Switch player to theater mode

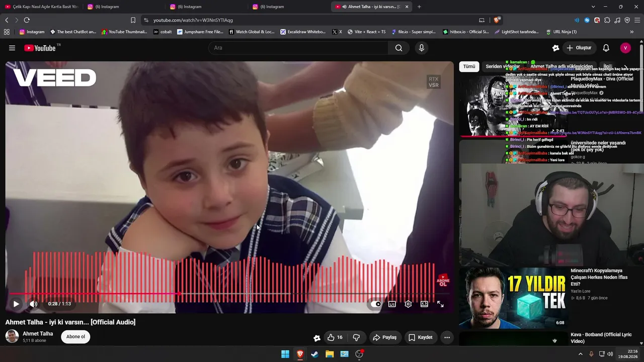click(424, 304)
